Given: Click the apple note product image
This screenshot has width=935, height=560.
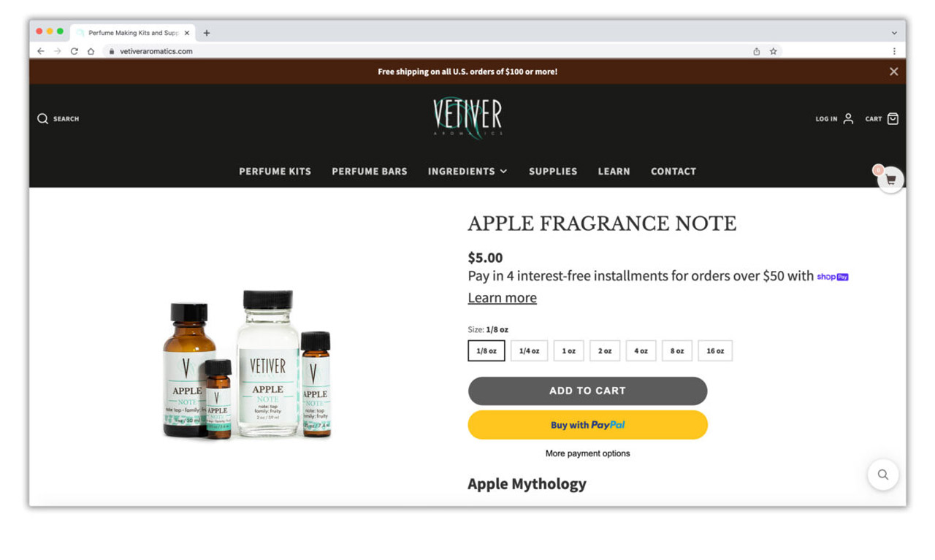Looking at the screenshot, I should coord(248,365).
